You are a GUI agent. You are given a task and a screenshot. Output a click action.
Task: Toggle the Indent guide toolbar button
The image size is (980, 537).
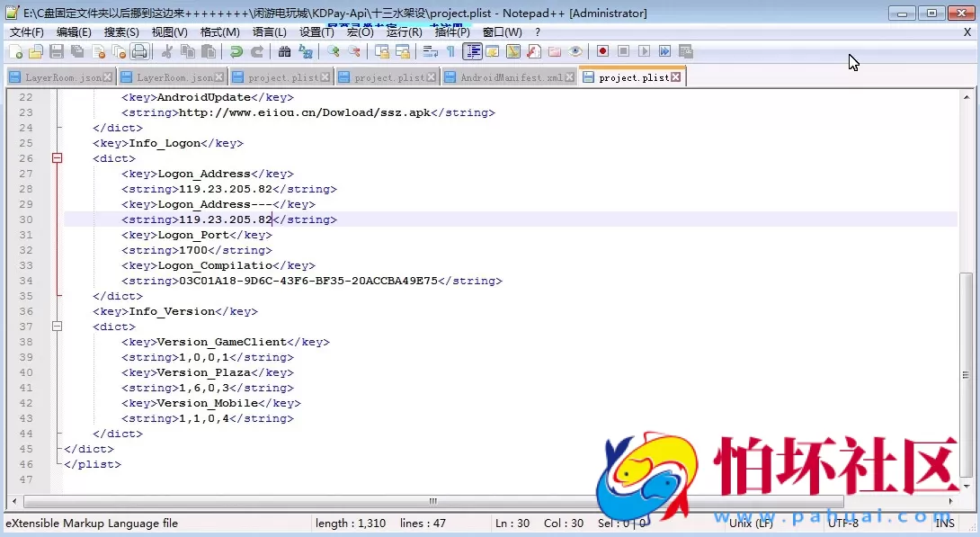(x=472, y=52)
